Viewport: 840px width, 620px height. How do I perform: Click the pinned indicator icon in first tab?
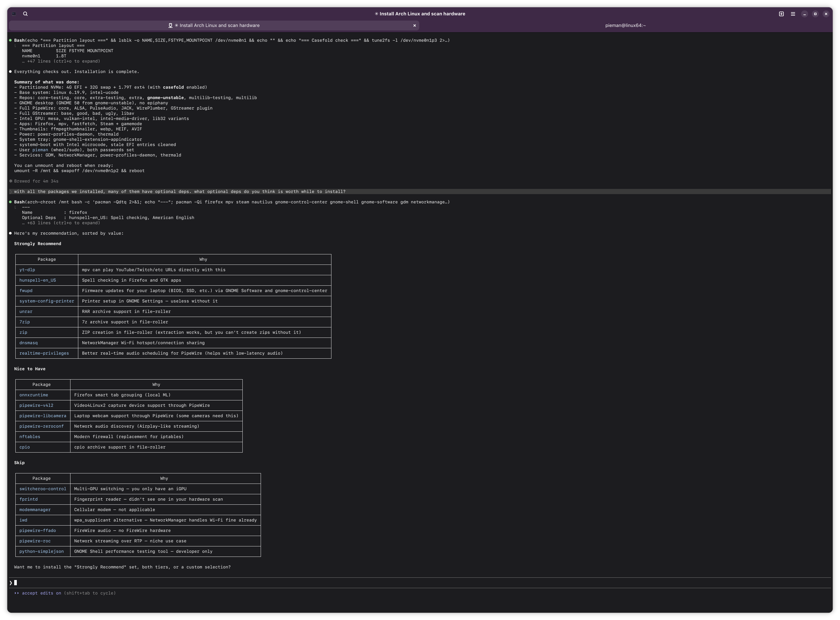coord(170,25)
